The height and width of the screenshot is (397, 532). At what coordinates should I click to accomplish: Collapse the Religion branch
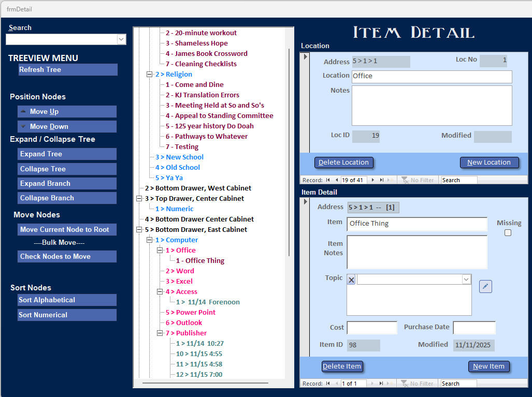[x=149, y=74]
